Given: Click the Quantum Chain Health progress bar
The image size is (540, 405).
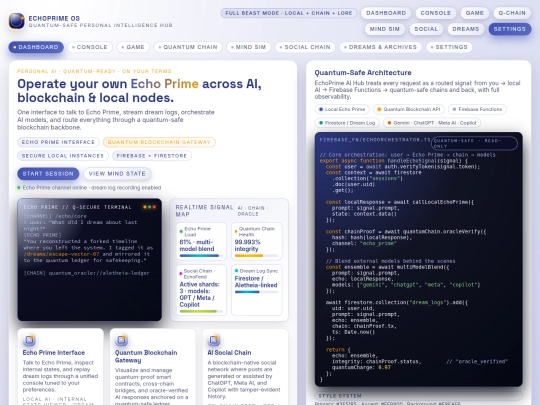Looking at the screenshot, I should 256,256.
